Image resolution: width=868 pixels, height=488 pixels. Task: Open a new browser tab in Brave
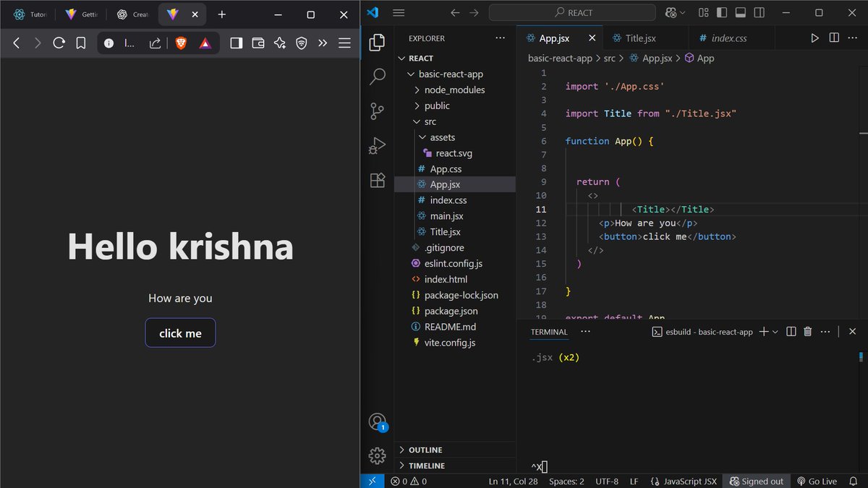221,14
